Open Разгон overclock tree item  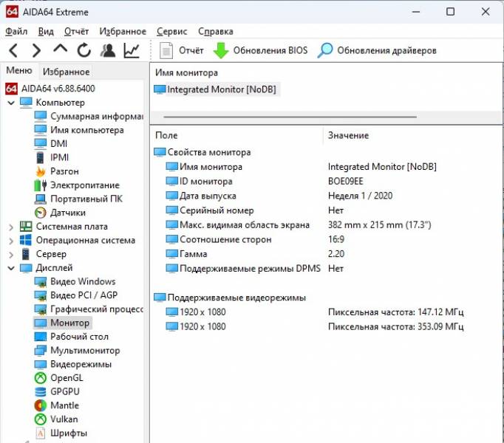coord(57,171)
